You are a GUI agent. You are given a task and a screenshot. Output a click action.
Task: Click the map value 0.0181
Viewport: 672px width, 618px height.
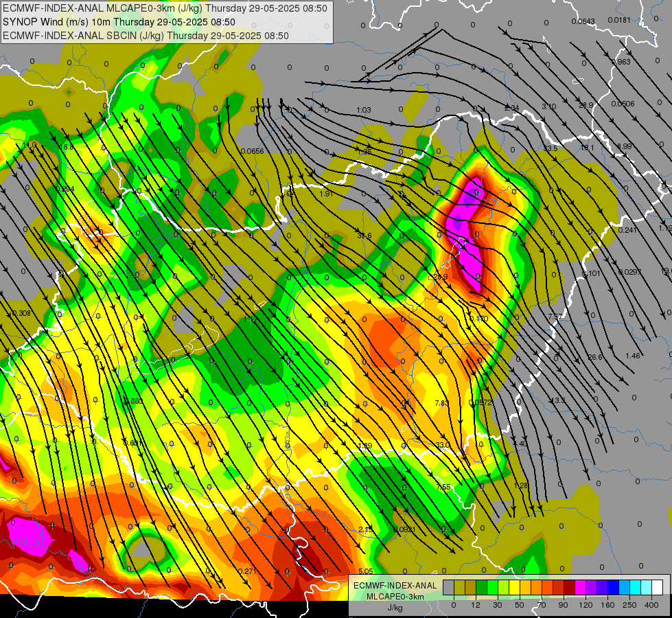(x=619, y=20)
